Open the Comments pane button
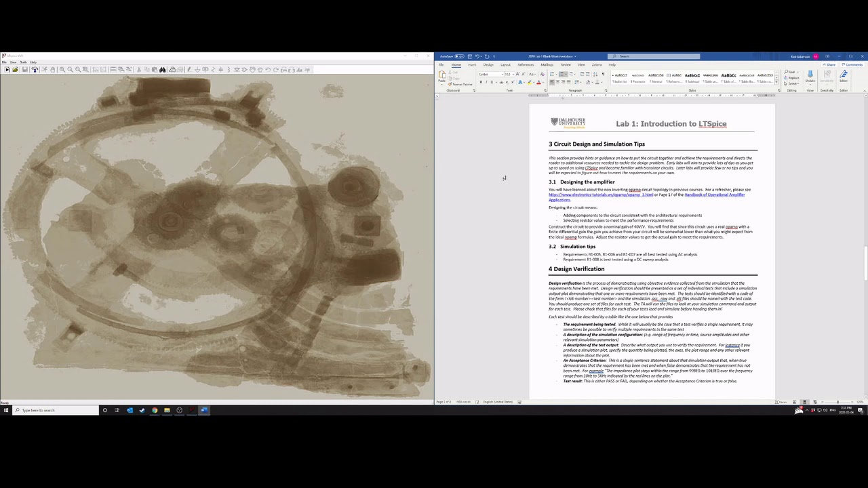The height and width of the screenshot is (488, 868). (853, 65)
